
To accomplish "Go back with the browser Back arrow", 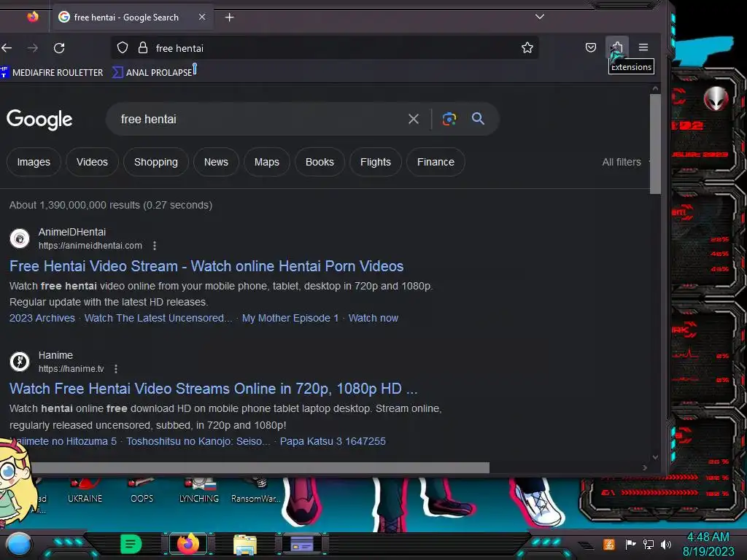I will pos(7,47).
